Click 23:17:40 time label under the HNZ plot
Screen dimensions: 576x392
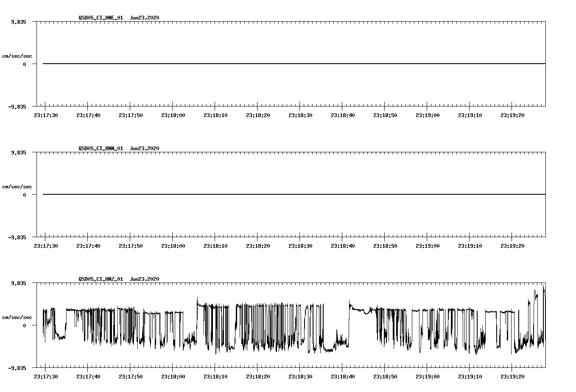[88, 376]
